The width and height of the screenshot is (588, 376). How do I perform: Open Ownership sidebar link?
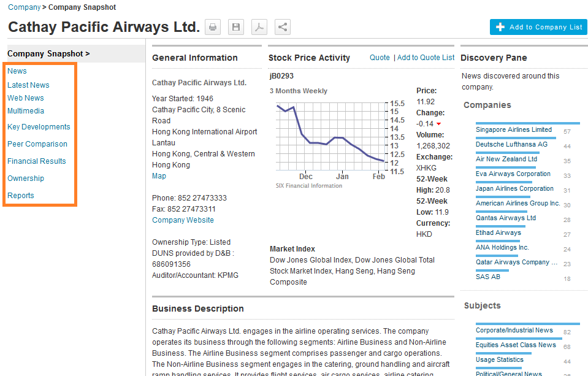tap(26, 178)
